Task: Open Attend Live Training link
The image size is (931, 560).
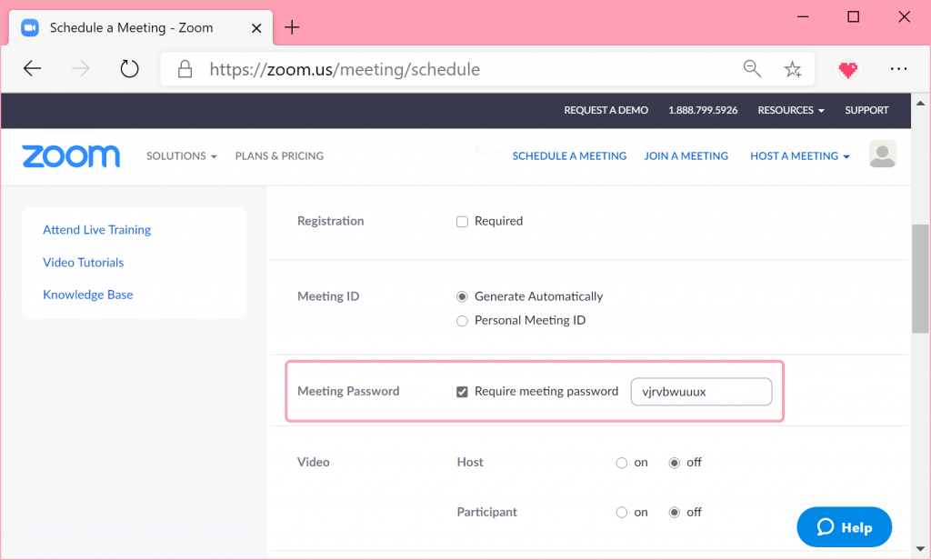Action: click(x=96, y=230)
